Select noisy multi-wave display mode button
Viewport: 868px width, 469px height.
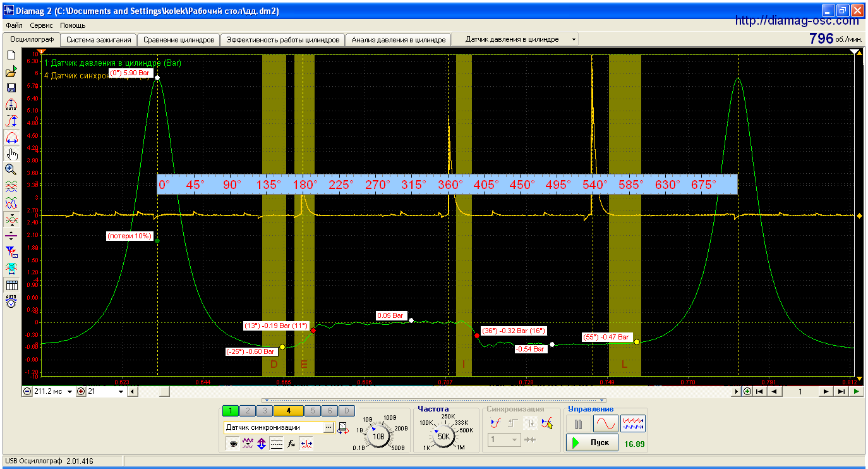click(x=633, y=423)
